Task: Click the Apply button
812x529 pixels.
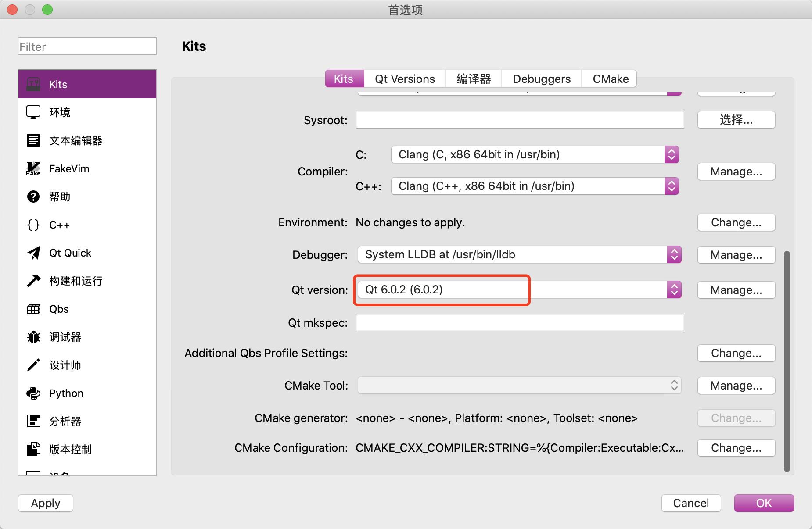Action: coord(46,503)
